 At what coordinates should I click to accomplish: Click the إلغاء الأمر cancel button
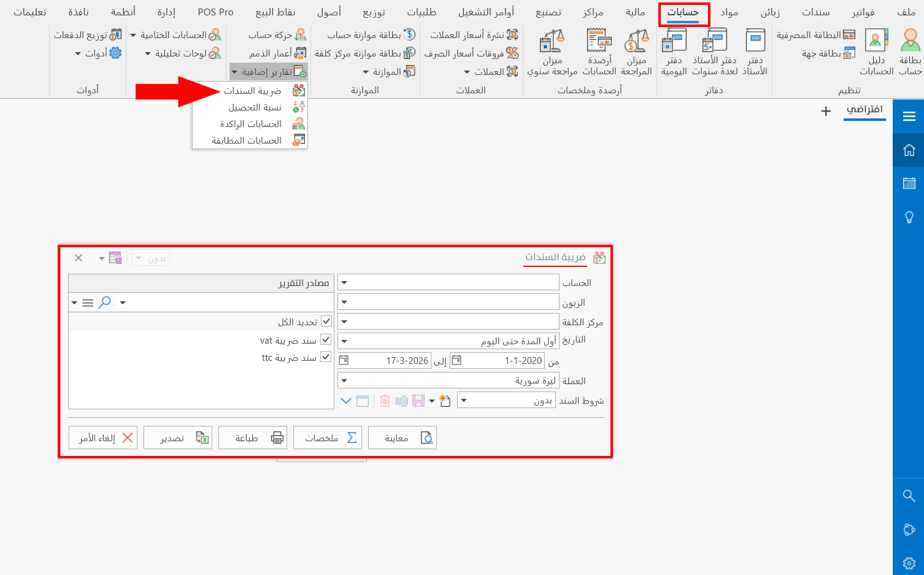point(103,438)
